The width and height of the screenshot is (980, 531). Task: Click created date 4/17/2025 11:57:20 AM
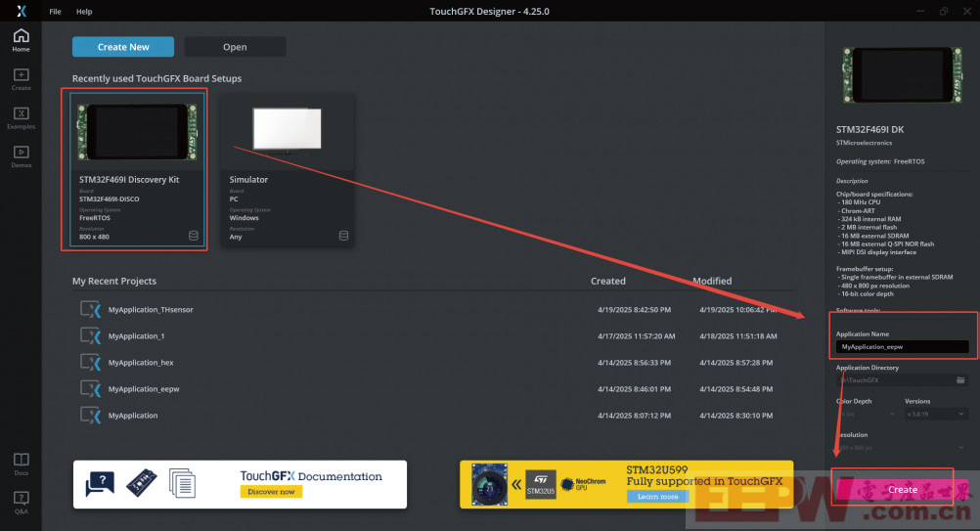(637, 336)
